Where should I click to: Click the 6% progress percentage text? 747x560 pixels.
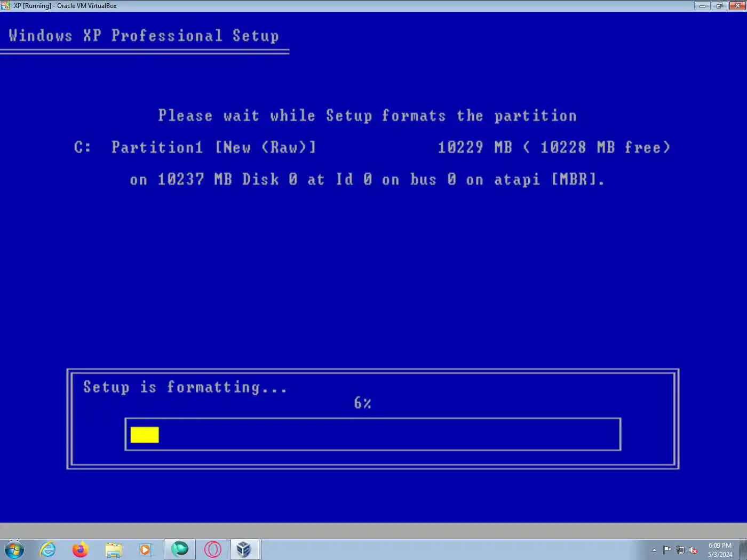coord(363,403)
